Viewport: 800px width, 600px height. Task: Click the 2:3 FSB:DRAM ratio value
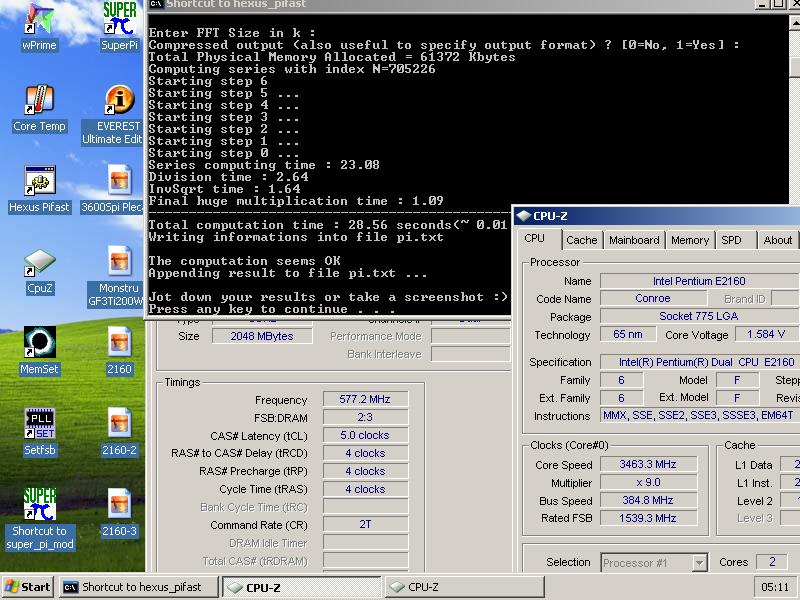pos(365,417)
